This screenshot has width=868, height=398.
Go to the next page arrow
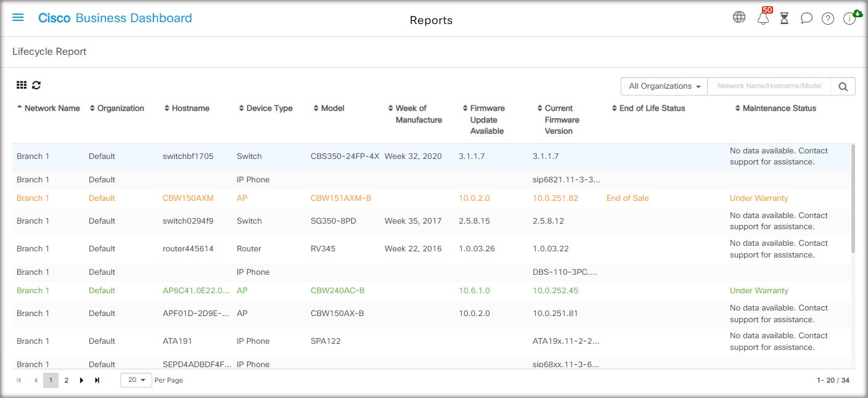pyautogui.click(x=81, y=380)
